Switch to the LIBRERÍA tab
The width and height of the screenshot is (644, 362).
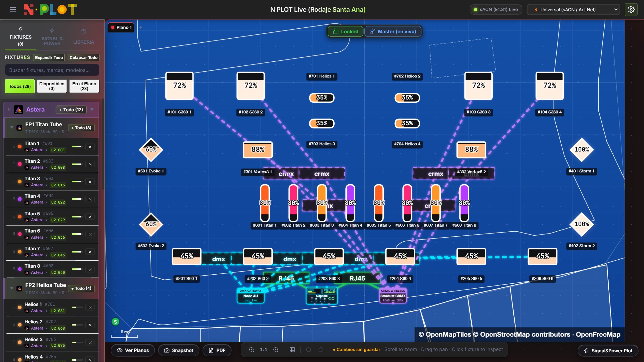[83, 37]
